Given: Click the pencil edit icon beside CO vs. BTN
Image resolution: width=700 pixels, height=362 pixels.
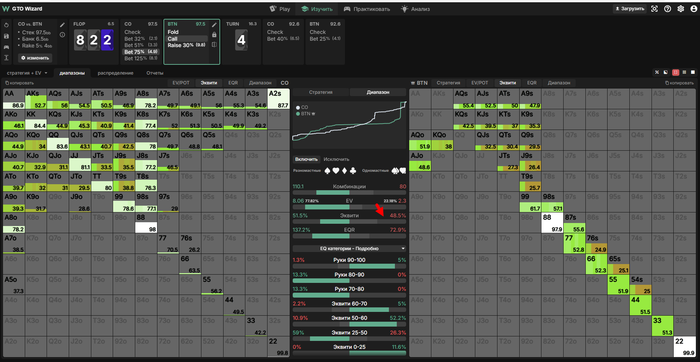Looking at the screenshot, I should [x=62, y=25].
